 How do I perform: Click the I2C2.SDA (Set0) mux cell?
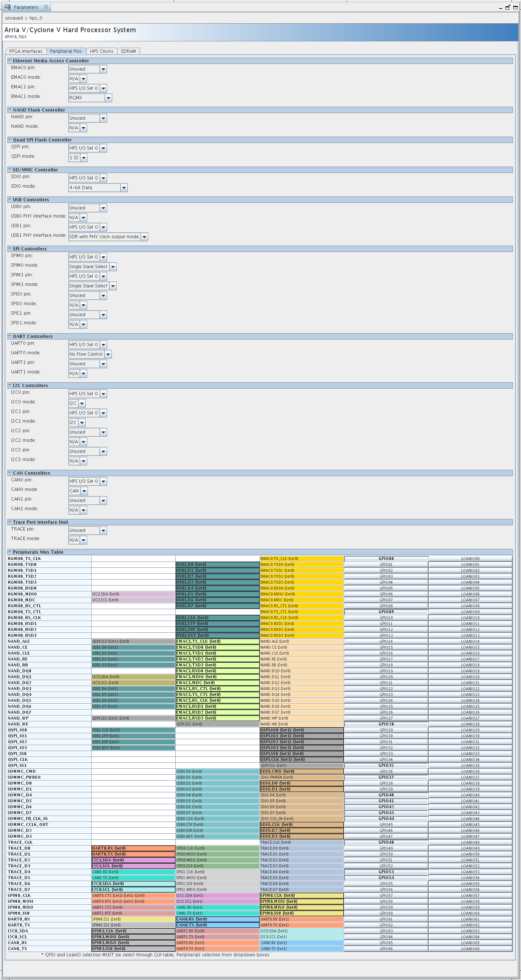point(133,594)
